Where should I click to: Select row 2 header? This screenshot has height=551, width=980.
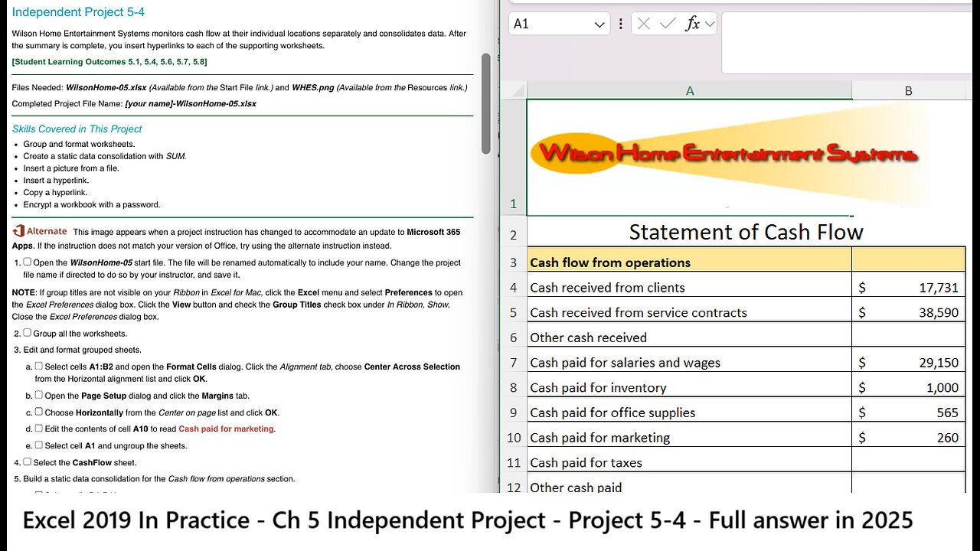pyautogui.click(x=513, y=233)
